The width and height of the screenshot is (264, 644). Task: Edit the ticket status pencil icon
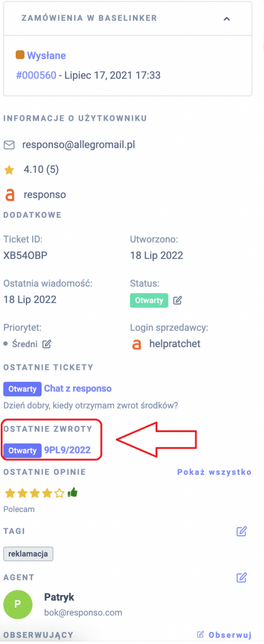tap(177, 300)
